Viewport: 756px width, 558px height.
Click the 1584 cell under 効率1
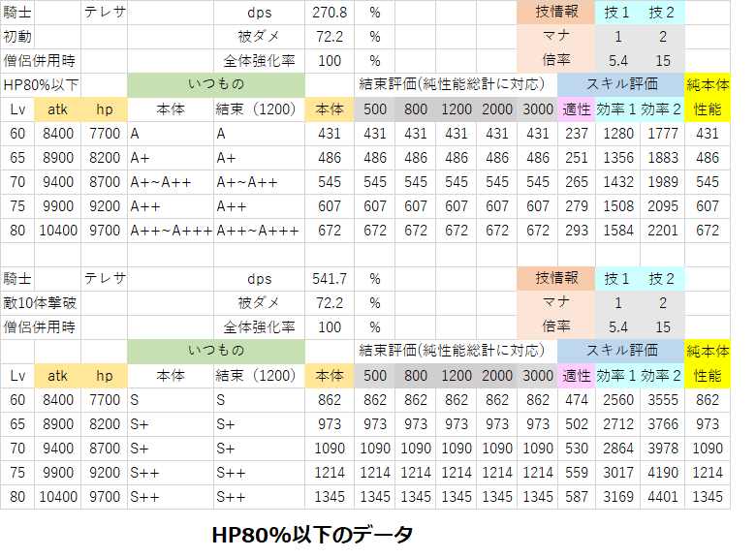click(x=616, y=230)
